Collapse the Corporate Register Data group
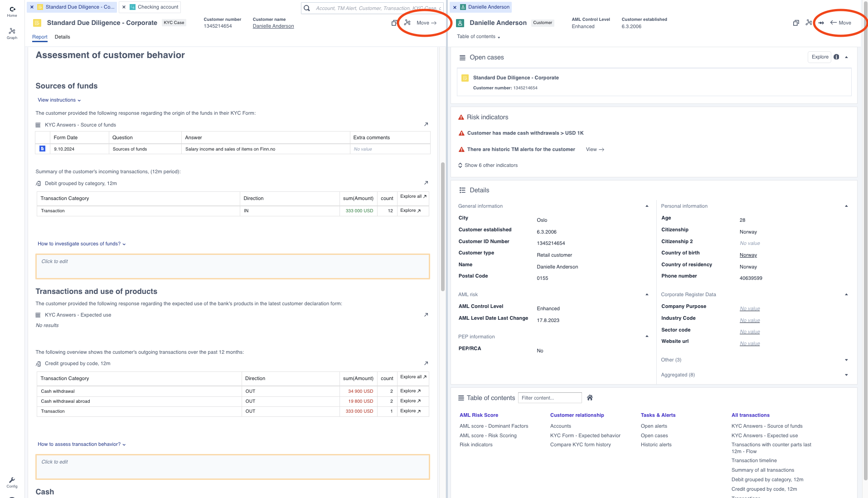The width and height of the screenshot is (868, 498). pyautogui.click(x=846, y=295)
